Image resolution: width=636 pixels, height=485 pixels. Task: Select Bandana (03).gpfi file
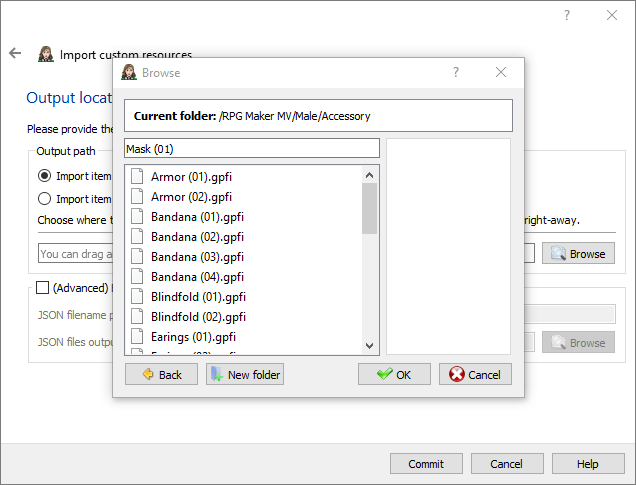197,257
